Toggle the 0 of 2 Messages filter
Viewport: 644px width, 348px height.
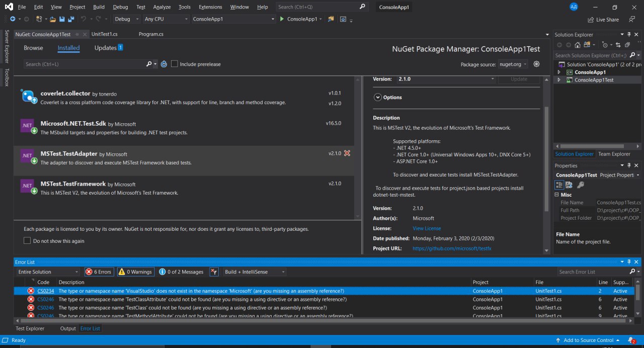click(181, 272)
